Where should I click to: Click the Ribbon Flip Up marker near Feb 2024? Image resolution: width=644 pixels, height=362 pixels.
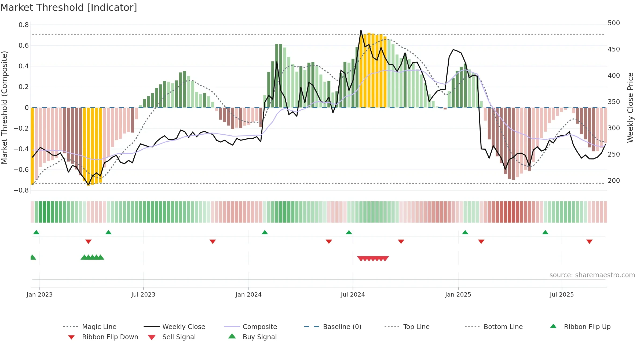coord(265,232)
